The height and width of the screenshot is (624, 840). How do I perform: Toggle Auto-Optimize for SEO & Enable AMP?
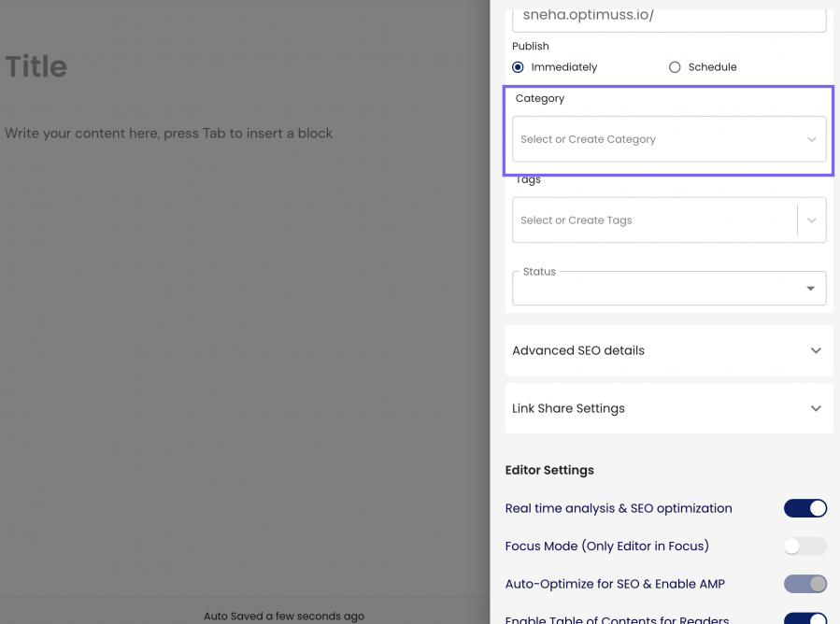pos(804,584)
